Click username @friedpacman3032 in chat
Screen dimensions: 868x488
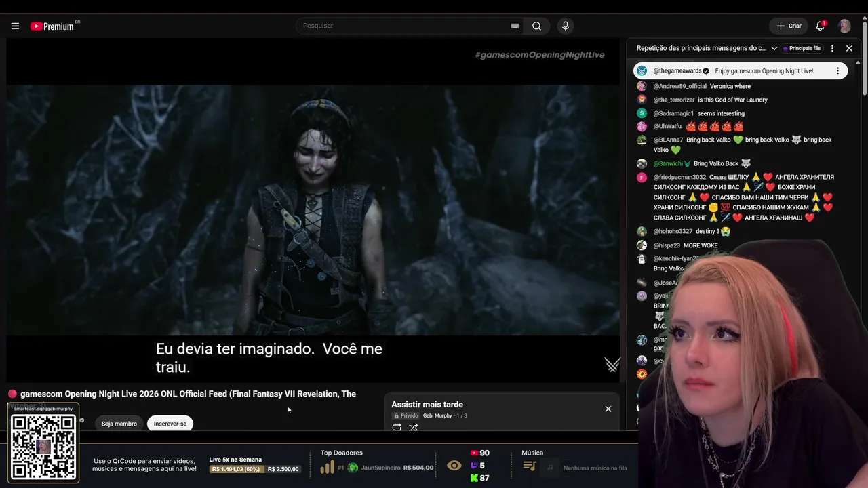click(679, 178)
